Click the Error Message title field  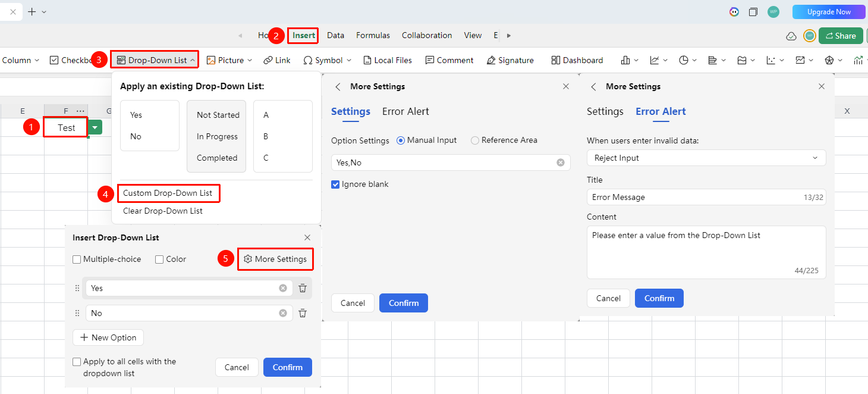[706, 197]
